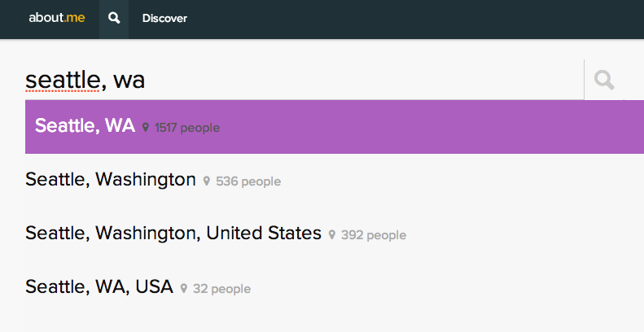Select the highlighted Seattle, WA suggestion
The width and height of the screenshot is (644, 332).
335,127
